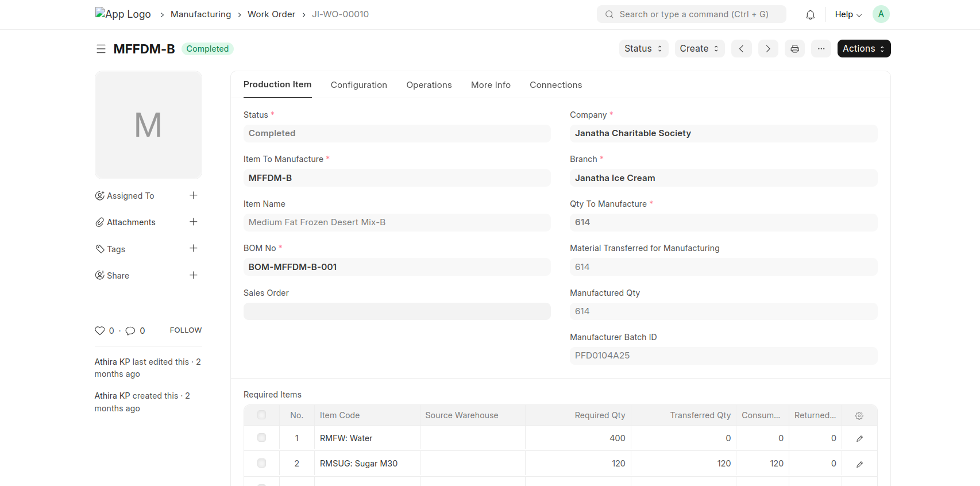Open the notifications bell
Viewport: 980px width, 486px height.
tap(810, 14)
